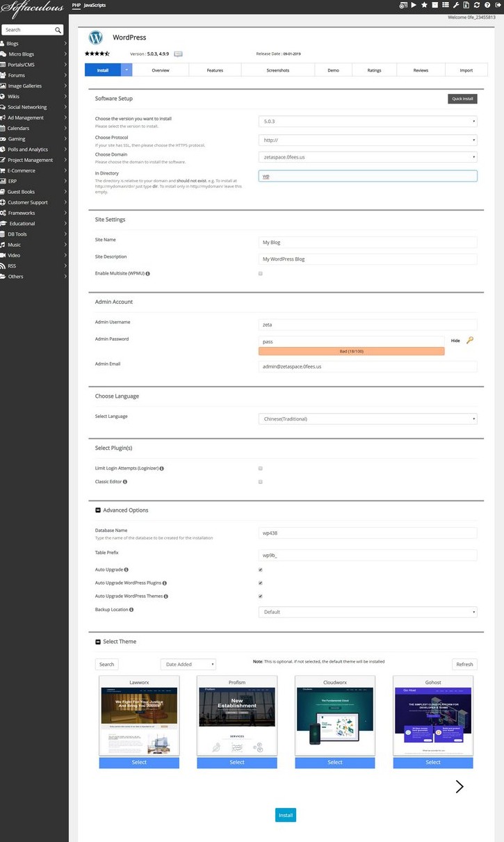Enable Multisite (WPMU) checkbox
The height and width of the screenshot is (842, 504).
(x=261, y=273)
